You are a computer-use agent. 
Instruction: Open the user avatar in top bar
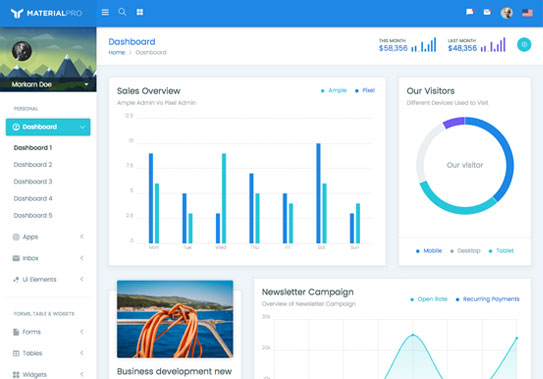pos(506,13)
